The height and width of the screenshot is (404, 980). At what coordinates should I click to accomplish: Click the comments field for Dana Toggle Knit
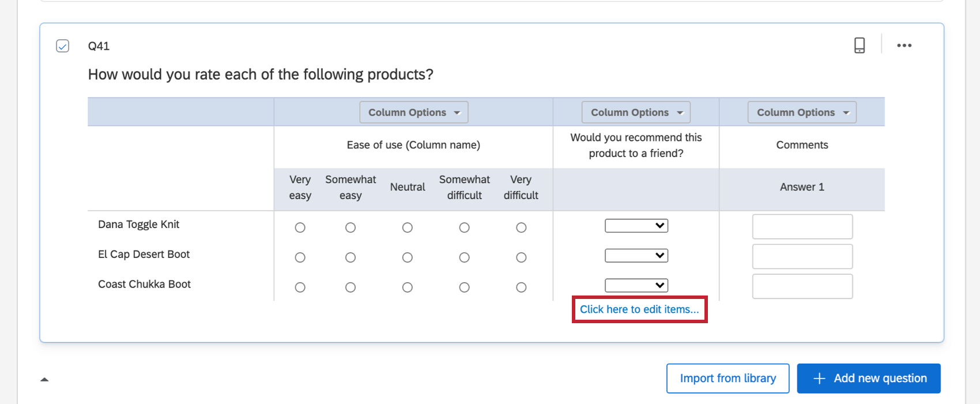[x=802, y=227]
